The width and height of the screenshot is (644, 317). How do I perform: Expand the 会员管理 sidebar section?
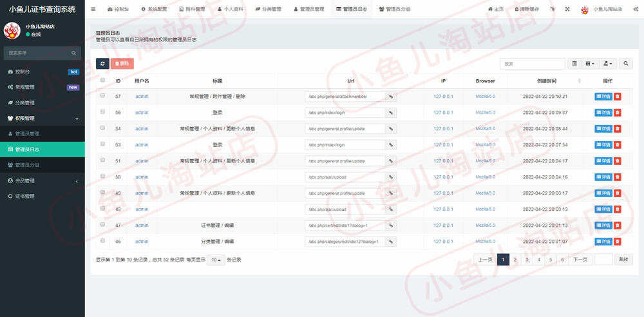(43, 181)
